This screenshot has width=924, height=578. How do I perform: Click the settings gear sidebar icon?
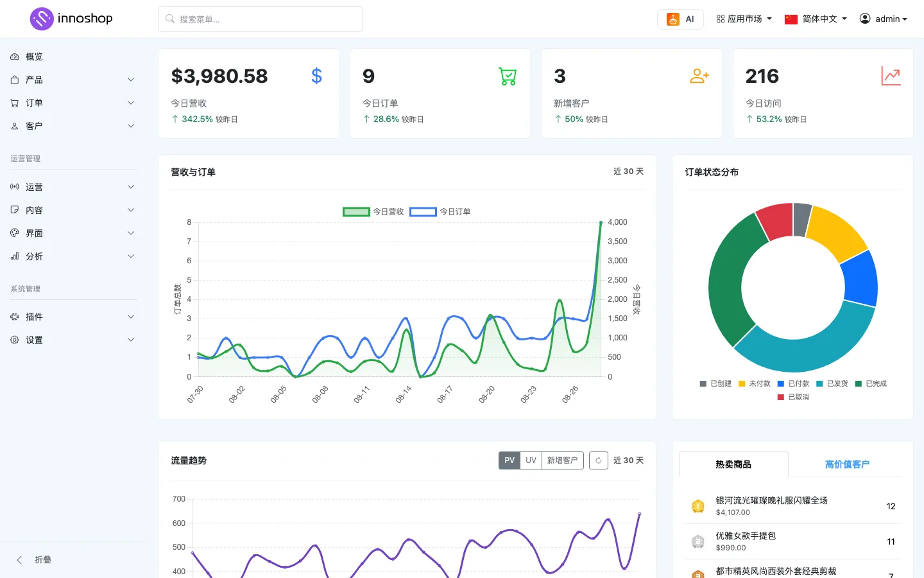pyautogui.click(x=15, y=340)
